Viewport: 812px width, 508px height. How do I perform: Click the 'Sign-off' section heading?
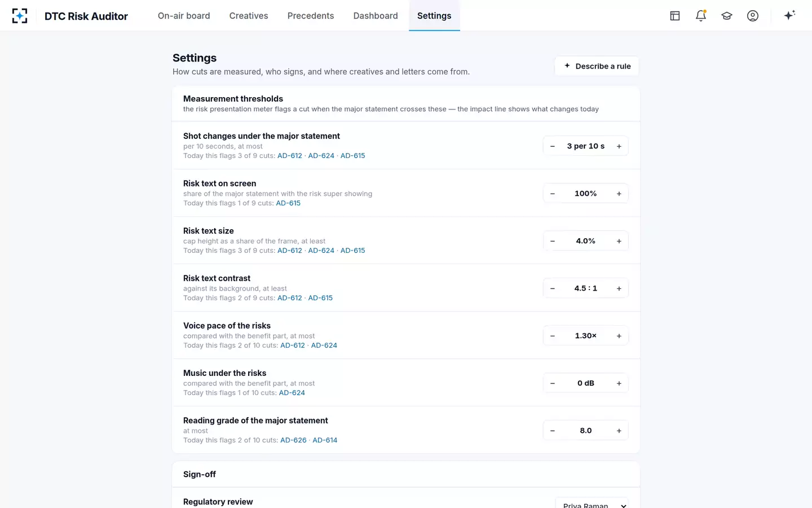pos(200,474)
